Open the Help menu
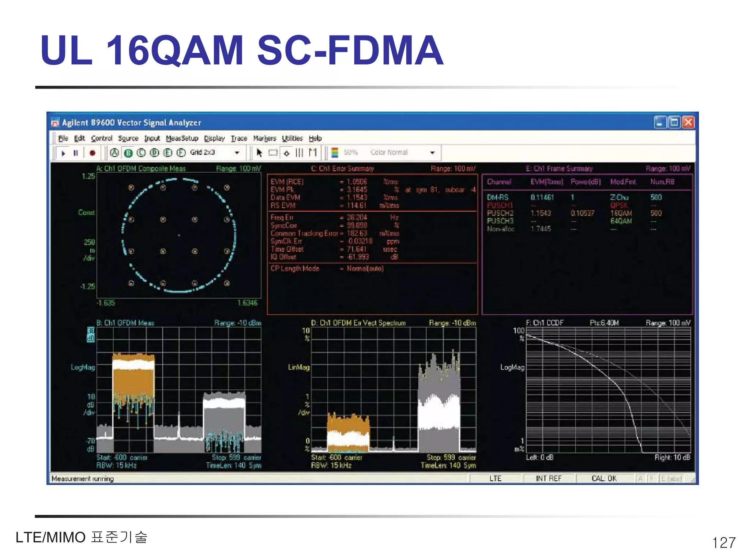The height and width of the screenshot is (560, 749). (x=315, y=138)
